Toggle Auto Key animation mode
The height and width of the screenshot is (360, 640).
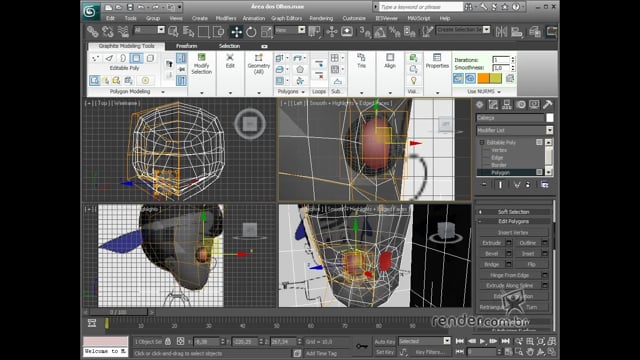(384, 342)
